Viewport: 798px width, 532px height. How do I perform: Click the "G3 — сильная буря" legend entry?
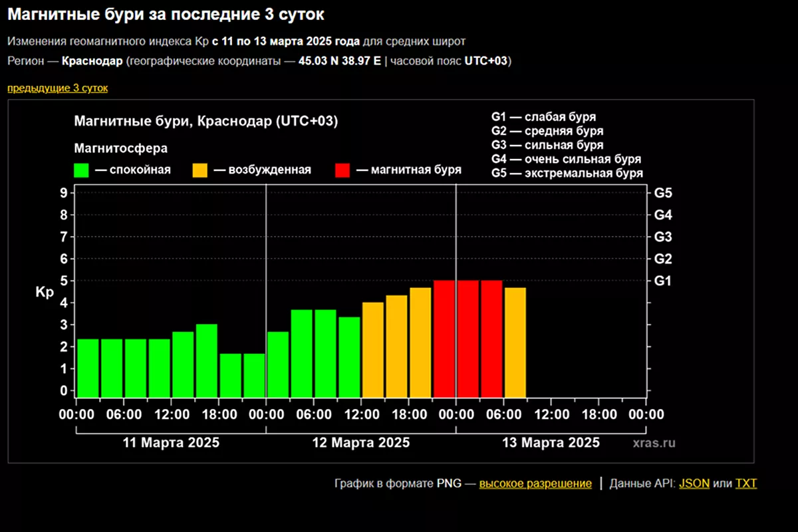point(547,145)
